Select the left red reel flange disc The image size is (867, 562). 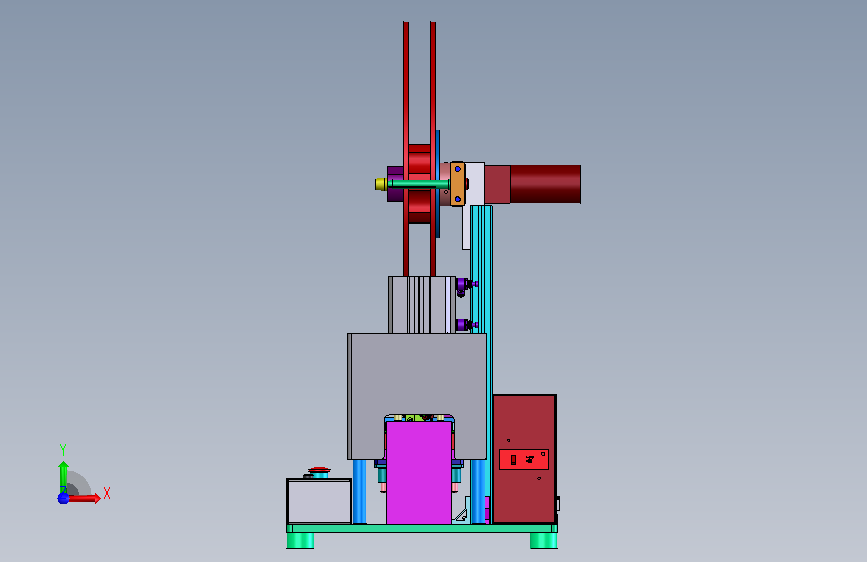[x=406, y=149]
